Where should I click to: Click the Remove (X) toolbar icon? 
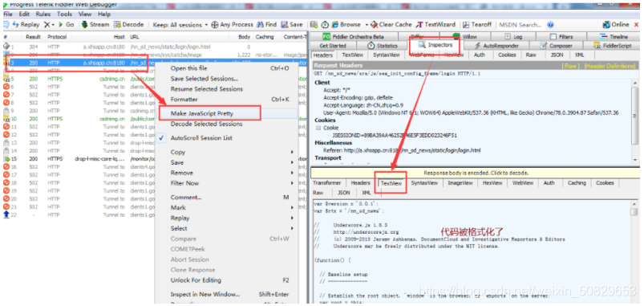click(47, 25)
